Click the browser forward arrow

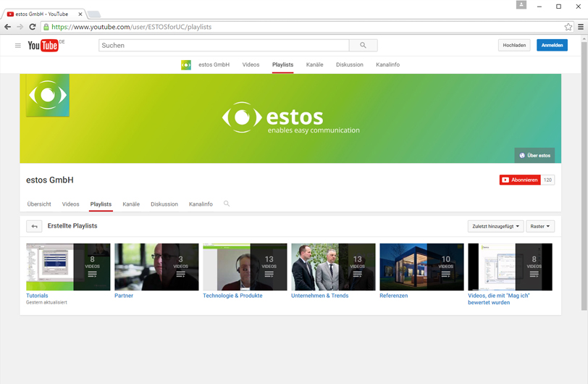click(x=20, y=27)
